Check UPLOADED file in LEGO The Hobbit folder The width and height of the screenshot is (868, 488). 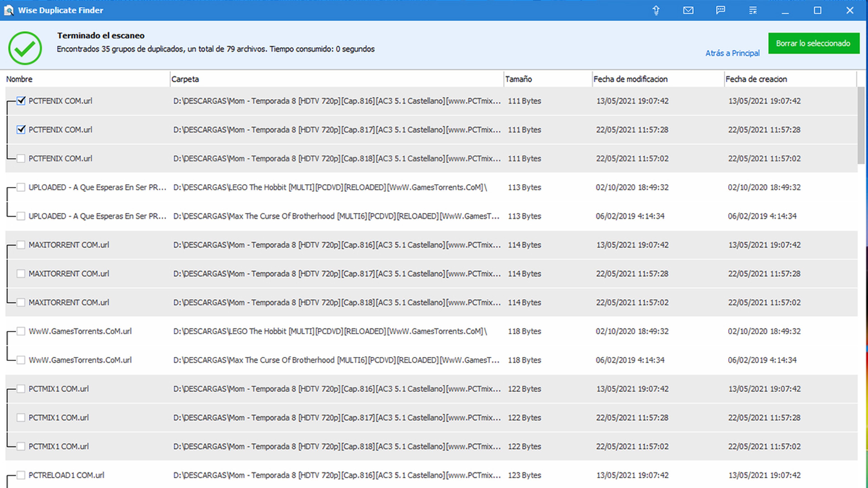(x=21, y=187)
